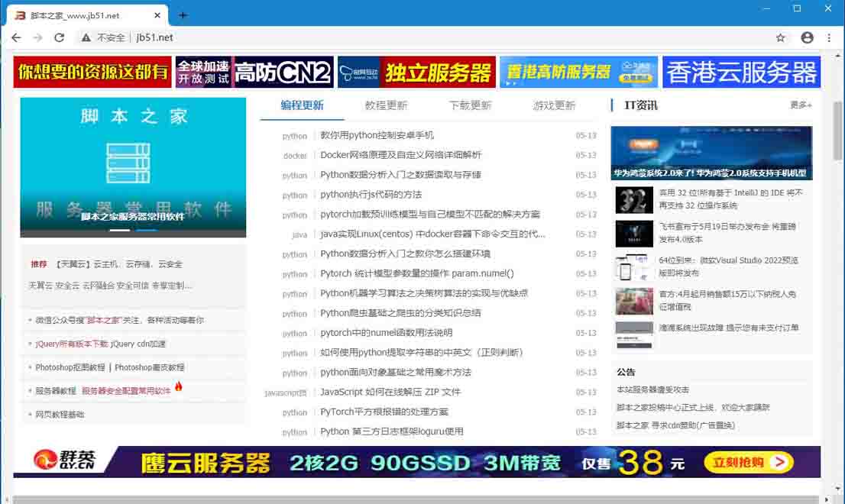Open article Python数据分析入门之教你怎么搭建环境
This screenshot has width=845, height=504.
[x=405, y=254]
